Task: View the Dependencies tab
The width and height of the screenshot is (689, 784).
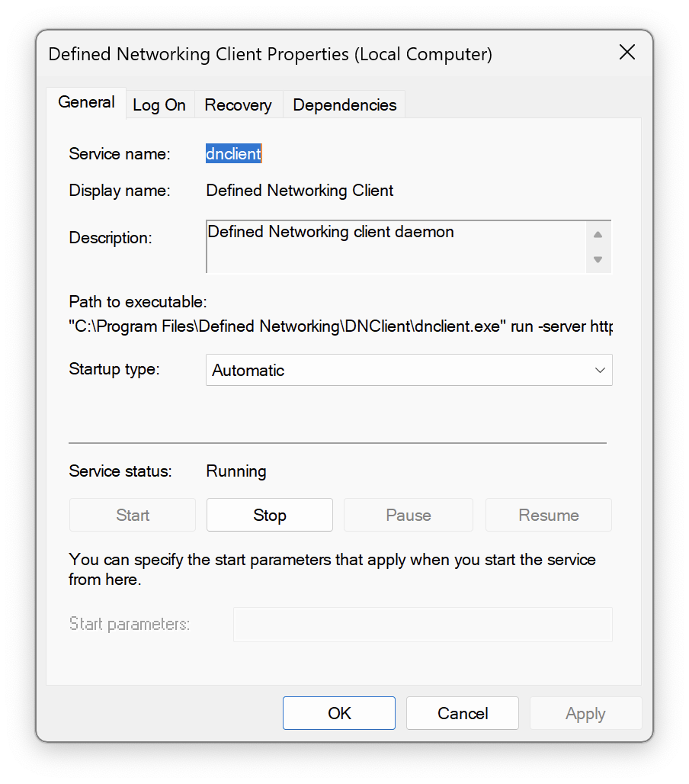Action: (x=344, y=104)
